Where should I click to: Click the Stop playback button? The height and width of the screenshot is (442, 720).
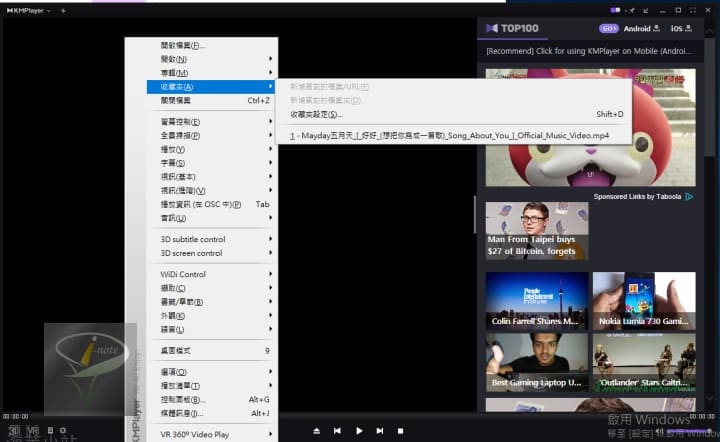(x=401, y=430)
